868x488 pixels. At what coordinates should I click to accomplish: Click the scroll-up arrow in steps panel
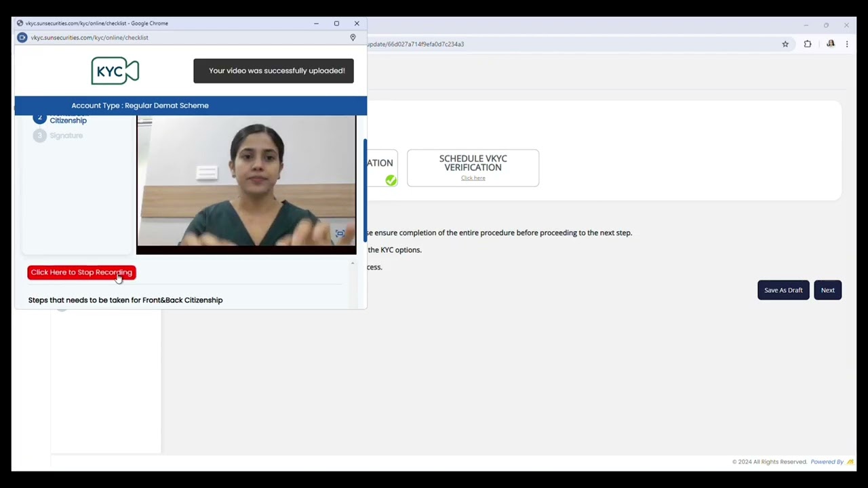pos(353,263)
